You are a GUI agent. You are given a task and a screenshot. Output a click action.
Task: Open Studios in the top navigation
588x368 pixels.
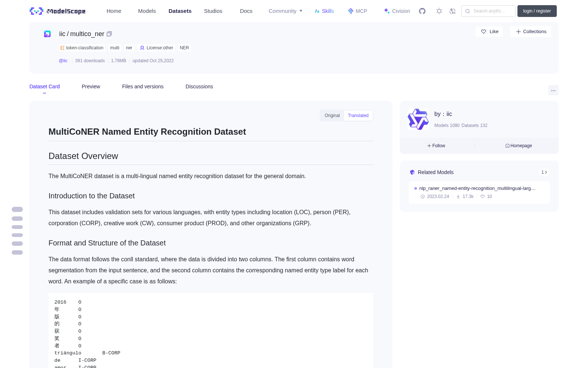tap(213, 11)
